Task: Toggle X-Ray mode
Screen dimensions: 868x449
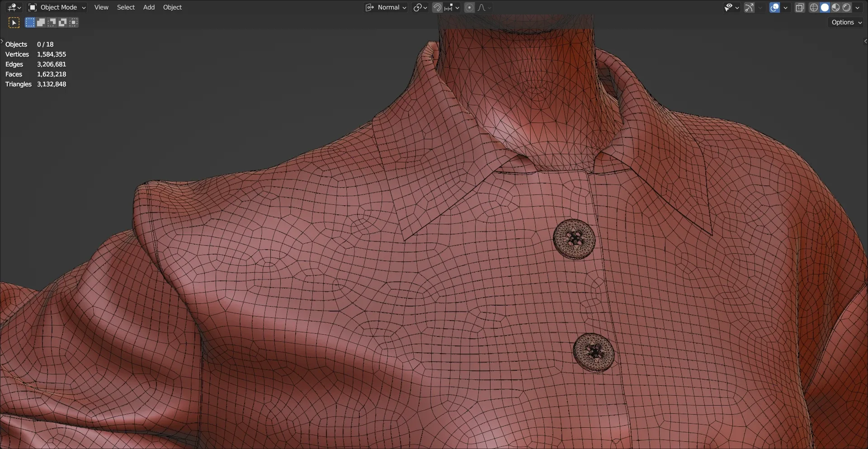Action: tap(800, 7)
